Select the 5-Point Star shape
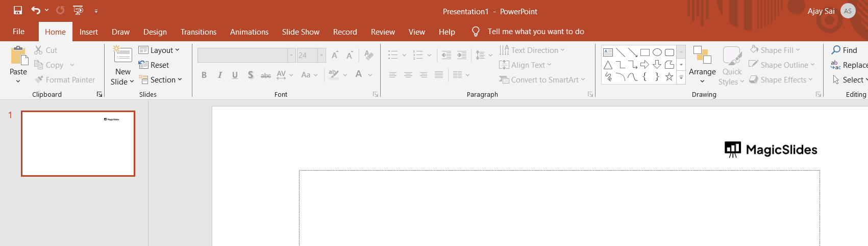 tap(669, 77)
